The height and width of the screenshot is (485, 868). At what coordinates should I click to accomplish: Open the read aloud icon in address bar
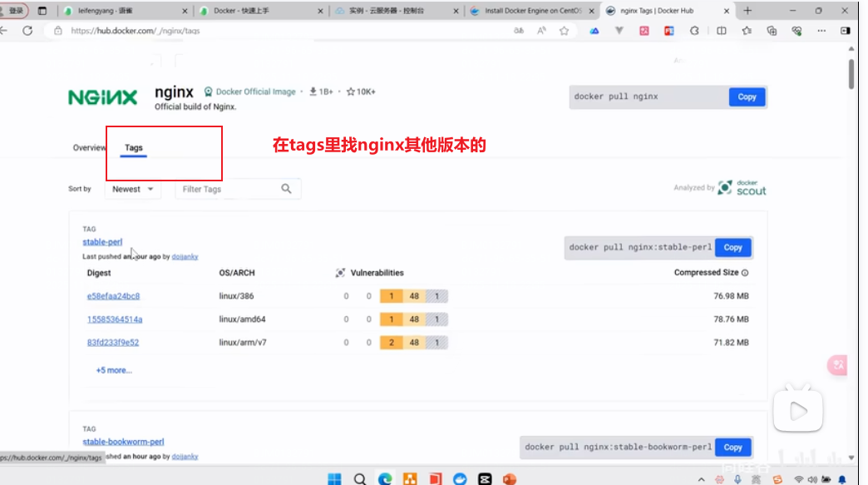541,31
